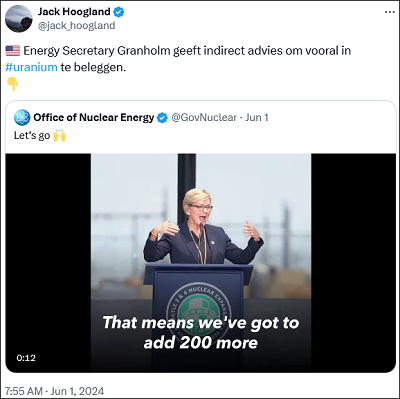Open the #uranium hashtag link
This screenshot has height=399, width=400.
(31, 67)
